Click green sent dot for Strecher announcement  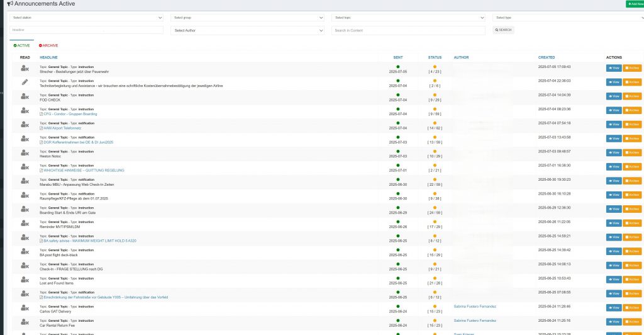pyautogui.click(x=397, y=66)
